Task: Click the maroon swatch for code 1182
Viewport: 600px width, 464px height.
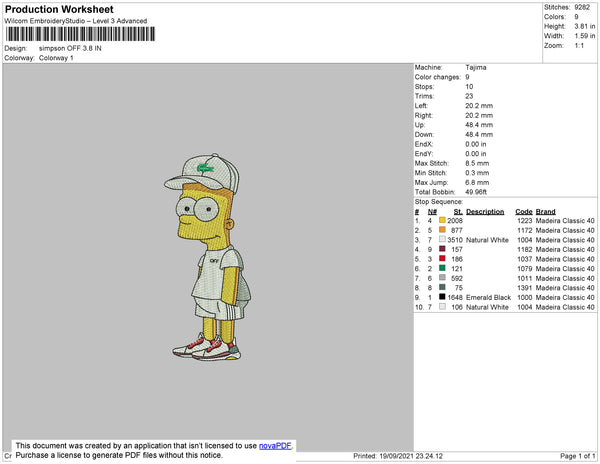Action: coord(442,249)
